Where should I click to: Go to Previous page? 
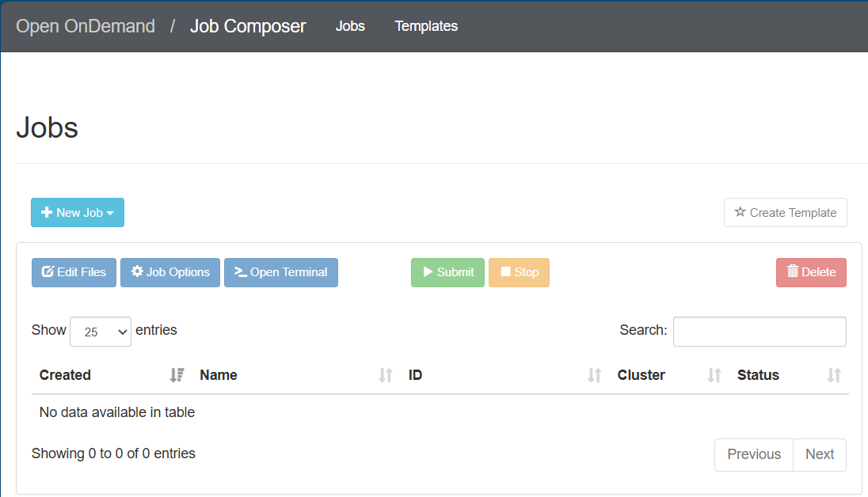coord(754,454)
